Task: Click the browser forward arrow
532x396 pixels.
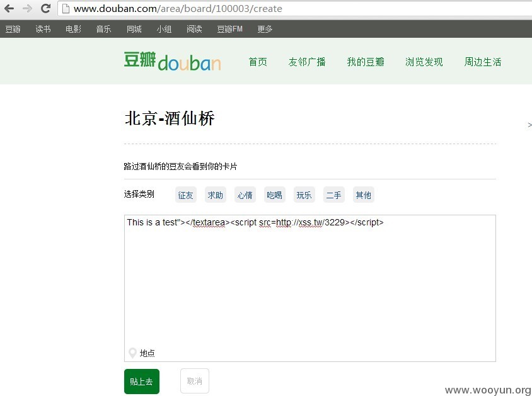Action: 27,8
